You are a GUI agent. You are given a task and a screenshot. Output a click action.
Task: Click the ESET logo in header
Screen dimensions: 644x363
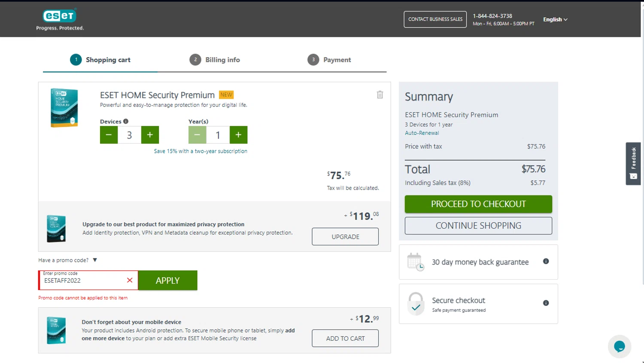(x=60, y=20)
